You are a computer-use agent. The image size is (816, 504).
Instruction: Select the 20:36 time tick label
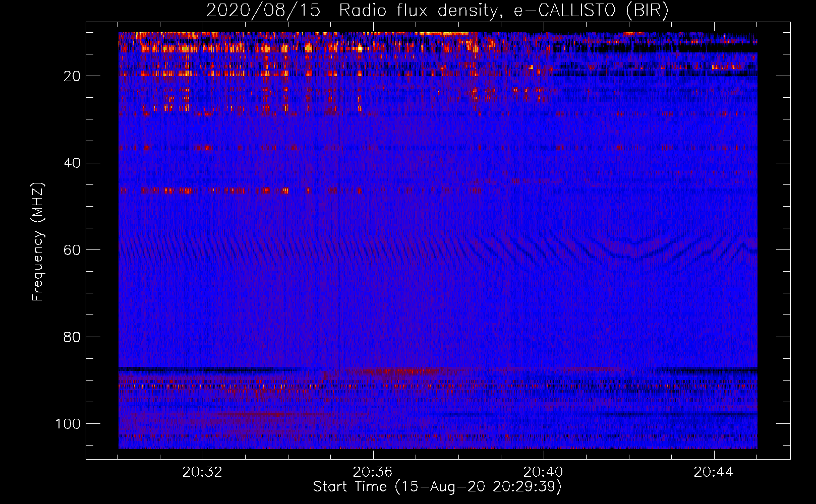click(373, 472)
